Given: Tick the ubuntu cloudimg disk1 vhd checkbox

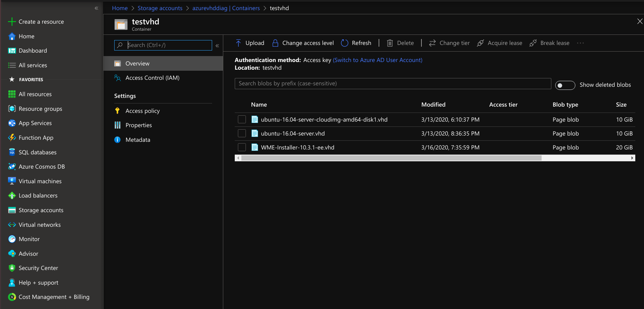Looking at the screenshot, I should pyautogui.click(x=242, y=119).
